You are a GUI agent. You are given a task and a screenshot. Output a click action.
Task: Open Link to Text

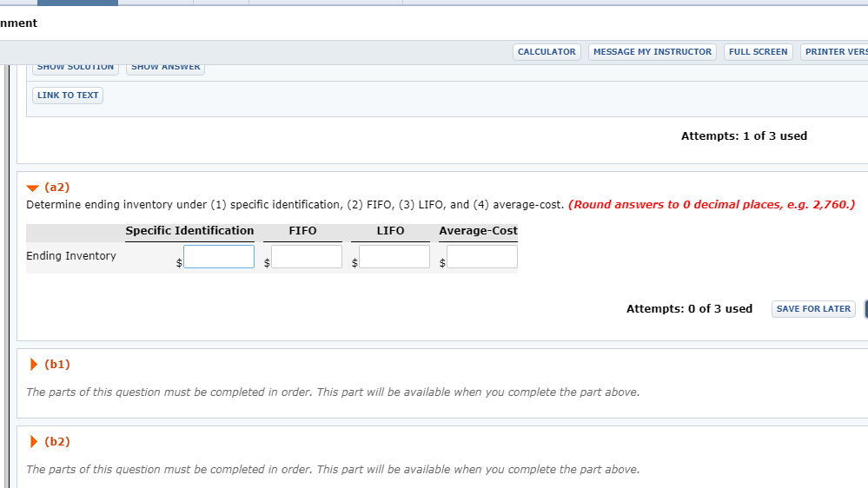(68, 96)
